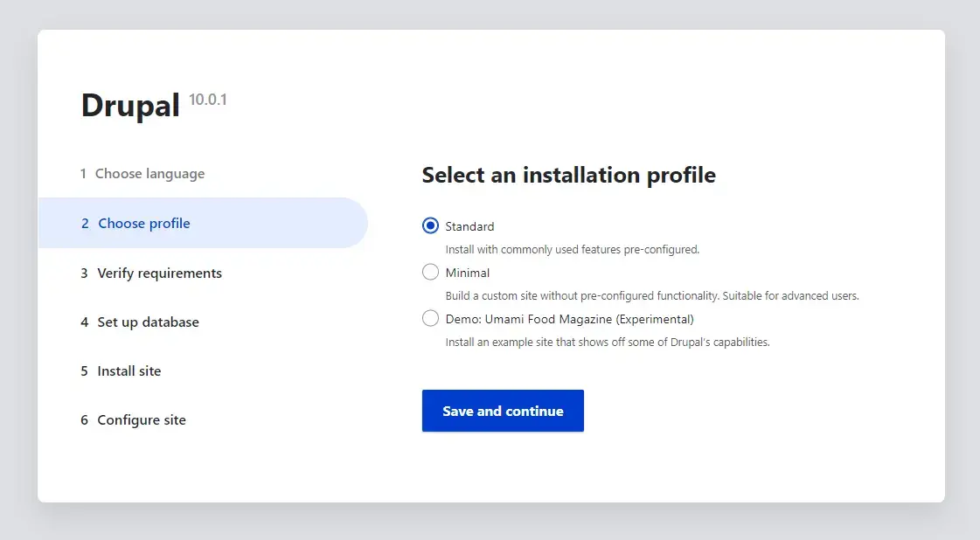The height and width of the screenshot is (540, 980).
Task: Select the Minimal profile radio button
Action: tap(430, 273)
